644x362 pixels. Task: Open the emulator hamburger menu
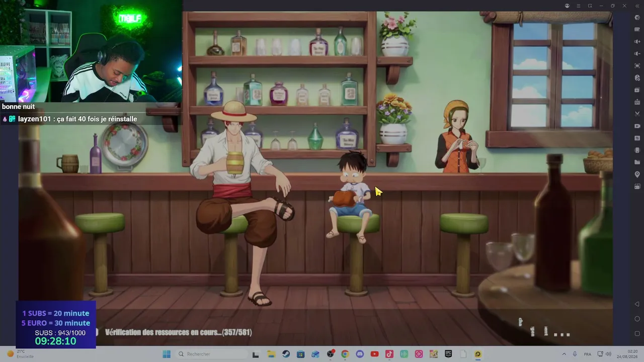coord(579,6)
